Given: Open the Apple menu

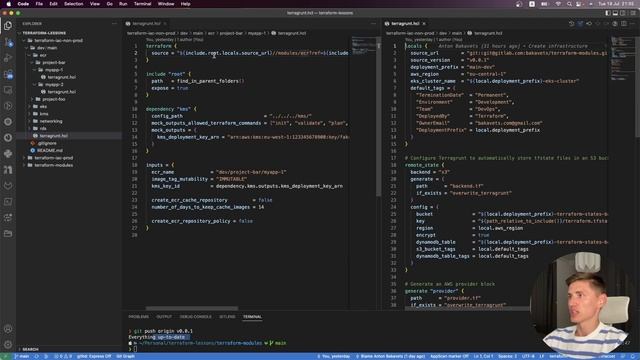Looking at the screenshot, I should coord(9,4).
